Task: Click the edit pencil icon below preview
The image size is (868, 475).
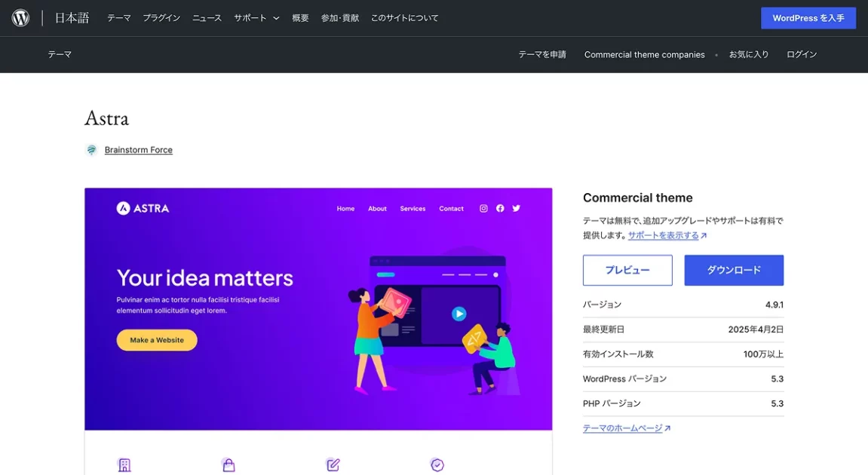Action: pos(333,464)
